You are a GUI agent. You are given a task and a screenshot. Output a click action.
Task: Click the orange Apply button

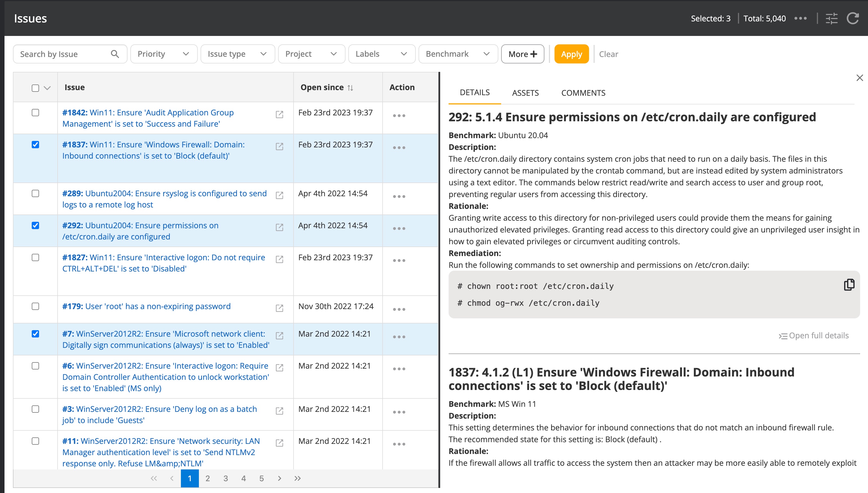point(571,54)
